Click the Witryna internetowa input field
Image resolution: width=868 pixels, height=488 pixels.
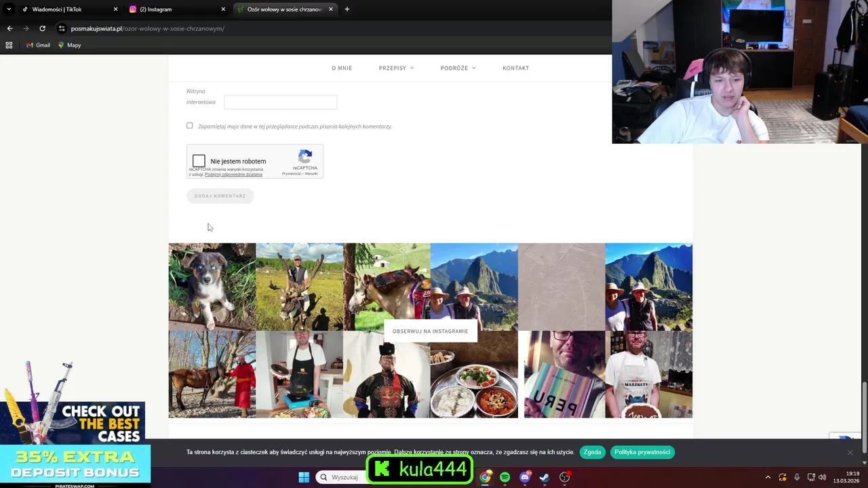point(281,102)
